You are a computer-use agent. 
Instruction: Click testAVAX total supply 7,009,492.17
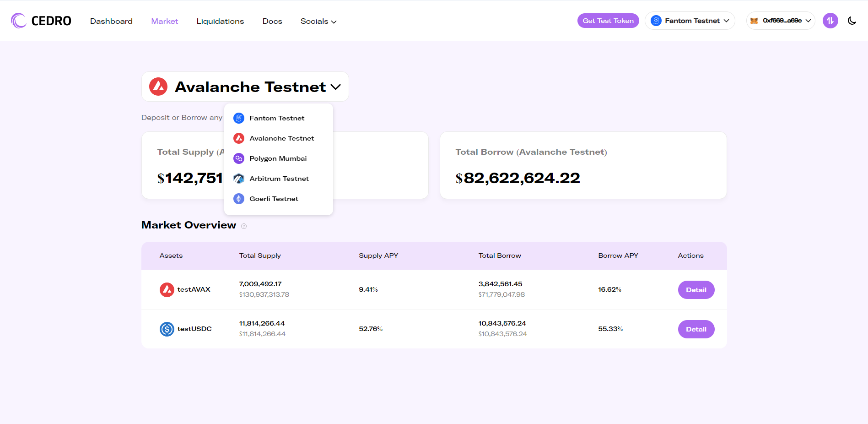pyautogui.click(x=260, y=284)
